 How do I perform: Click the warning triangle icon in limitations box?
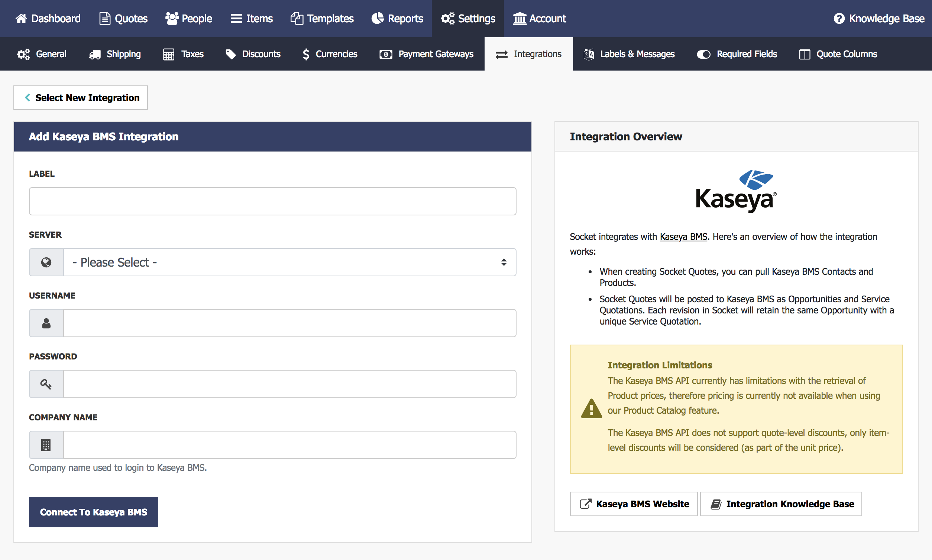[x=591, y=409]
